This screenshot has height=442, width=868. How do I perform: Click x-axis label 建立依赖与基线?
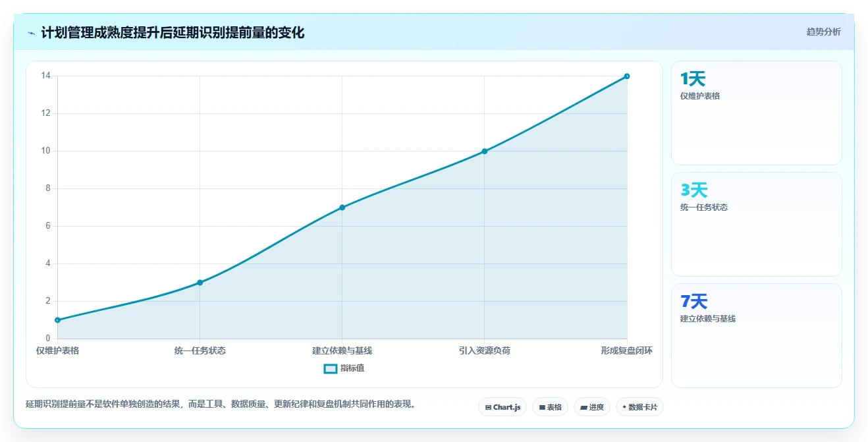[342, 350]
